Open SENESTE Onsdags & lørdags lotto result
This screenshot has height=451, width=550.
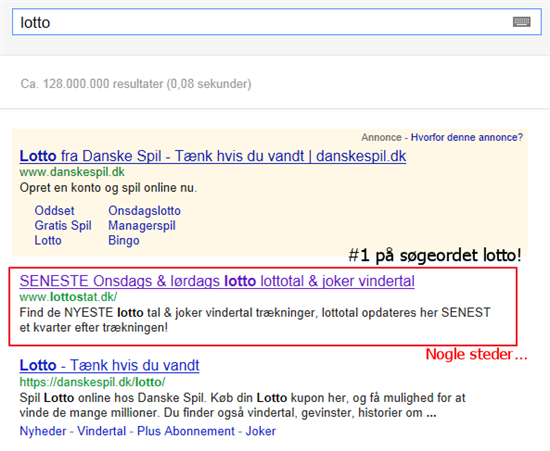point(217,281)
